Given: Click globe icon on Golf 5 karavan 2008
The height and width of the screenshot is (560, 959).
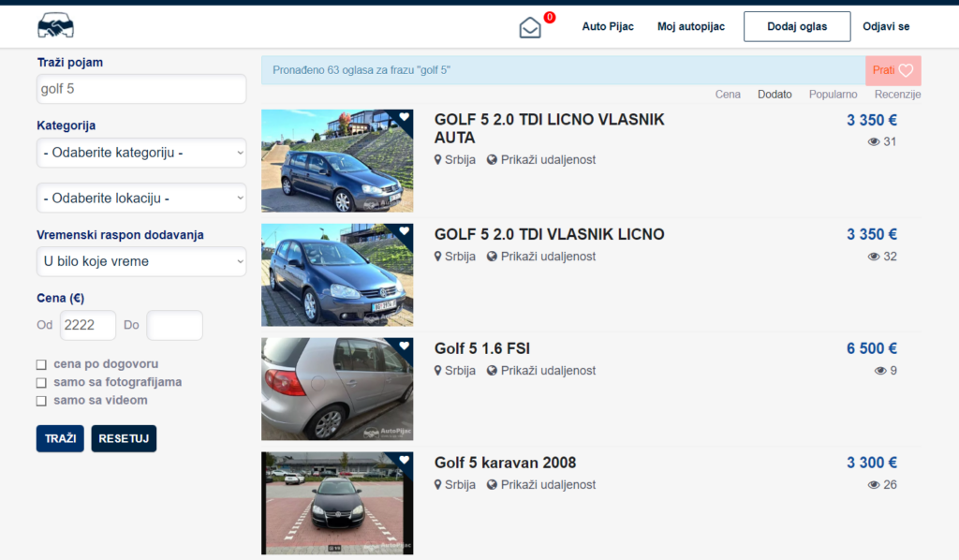Looking at the screenshot, I should (x=492, y=485).
